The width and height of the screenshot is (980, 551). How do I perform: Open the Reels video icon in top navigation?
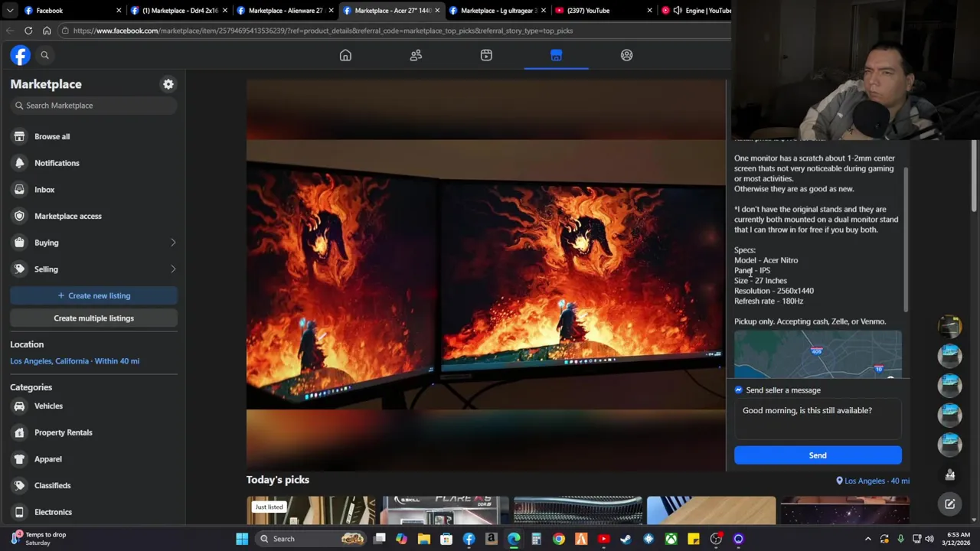486,55
